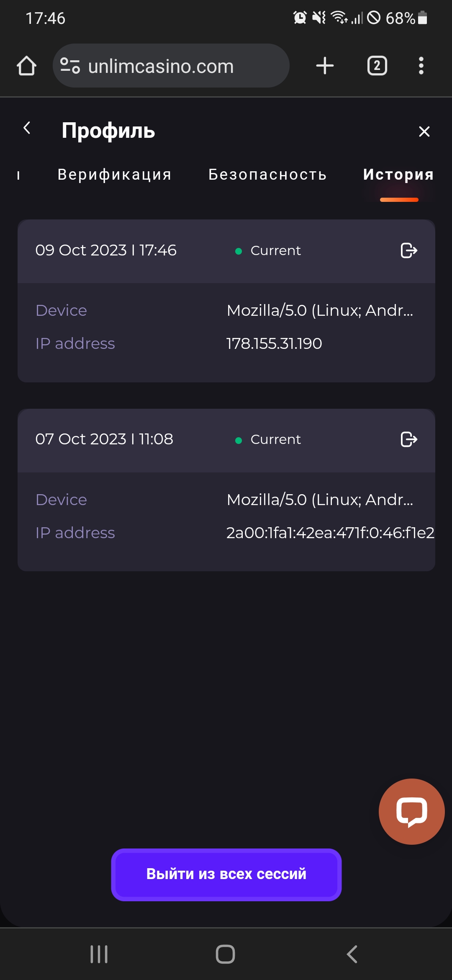The image size is (452, 980).
Task: Tap the browser home icon
Action: (x=26, y=66)
